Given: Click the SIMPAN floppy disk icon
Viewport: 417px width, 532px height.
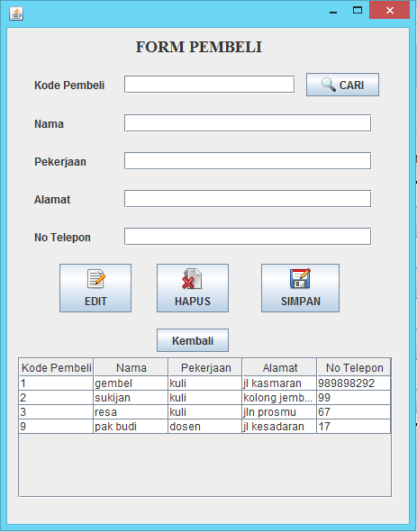Looking at the screenshot, I should [300, 278].
